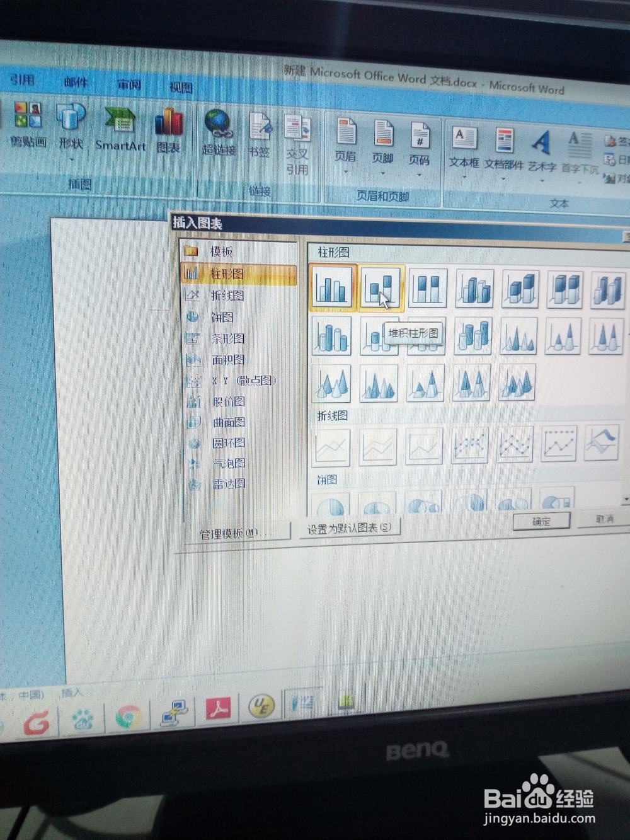Screen dimensions: 630x840
Task: Select Radar chart (雷达图) category
Action: 239,484
